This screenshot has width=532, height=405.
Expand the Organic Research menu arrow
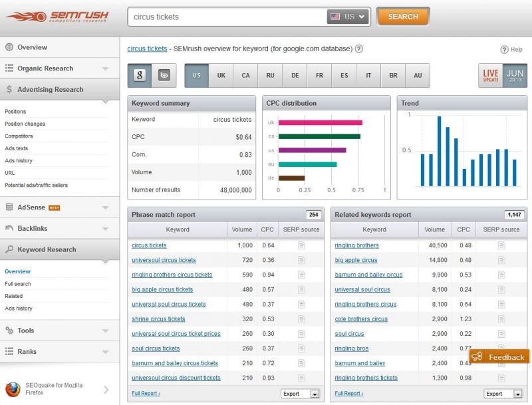[106, 68]
